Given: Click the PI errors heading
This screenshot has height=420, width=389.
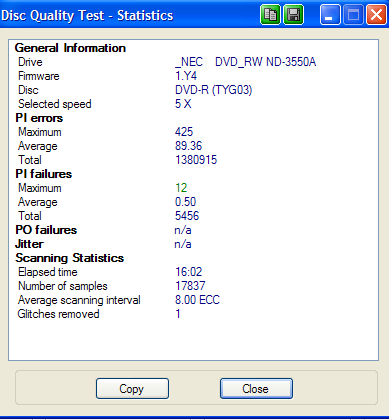Looking at the screenshot, I should click(x=39, y=118).
